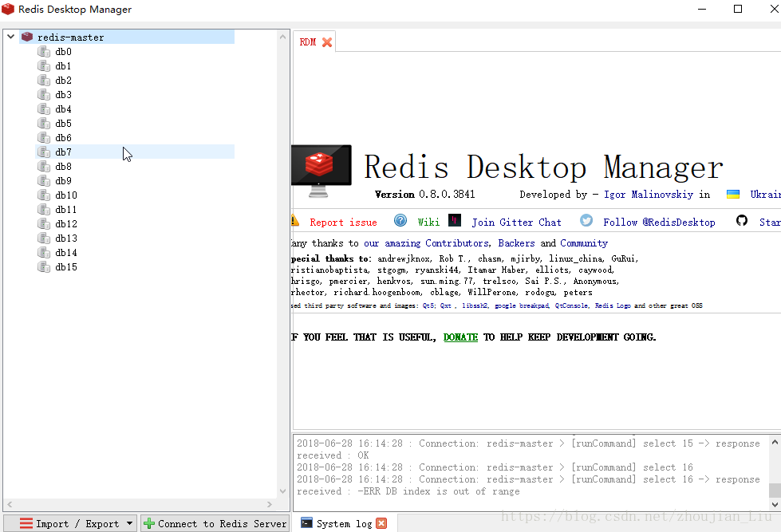This screenshot has width=781, height=532.
Task: Open the Qt5 third party link
Action: (x=429, y=305)
